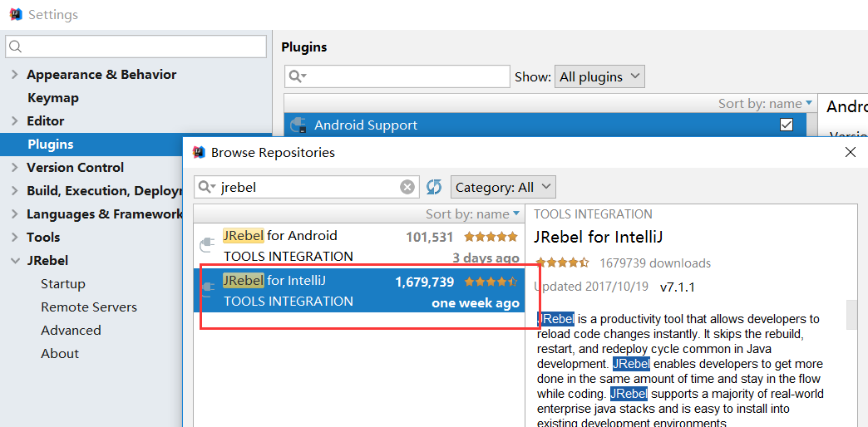Open Sort by name in Browse Repositories
The height and width of the screenshot is (427, 868).
[x=474, y=214]
